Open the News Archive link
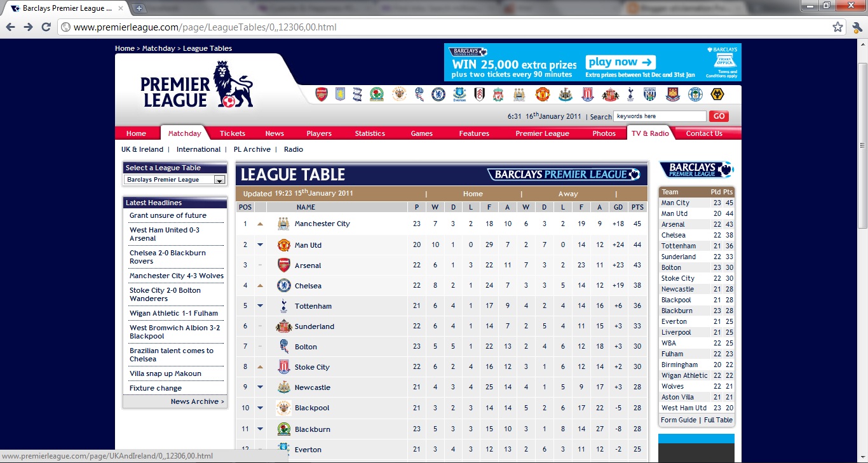Screen dimensions: 868x463 coord(197,401)
